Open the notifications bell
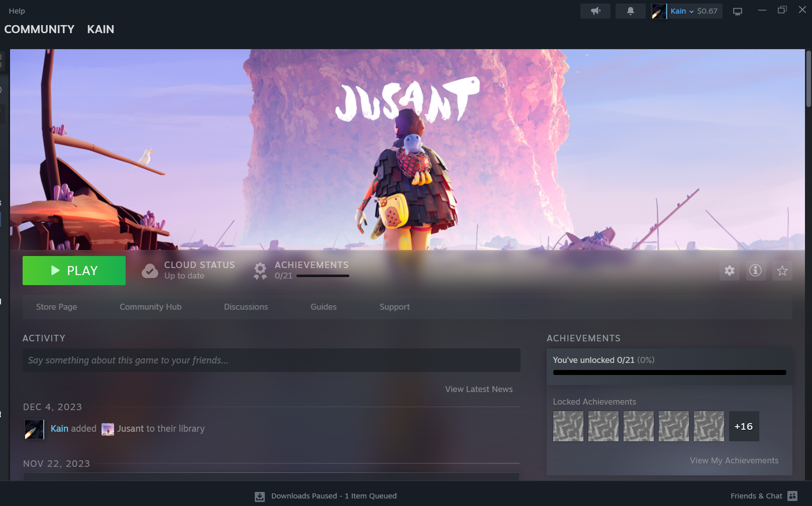The height and width of the screenshot is (506, 812). point(631,11)
